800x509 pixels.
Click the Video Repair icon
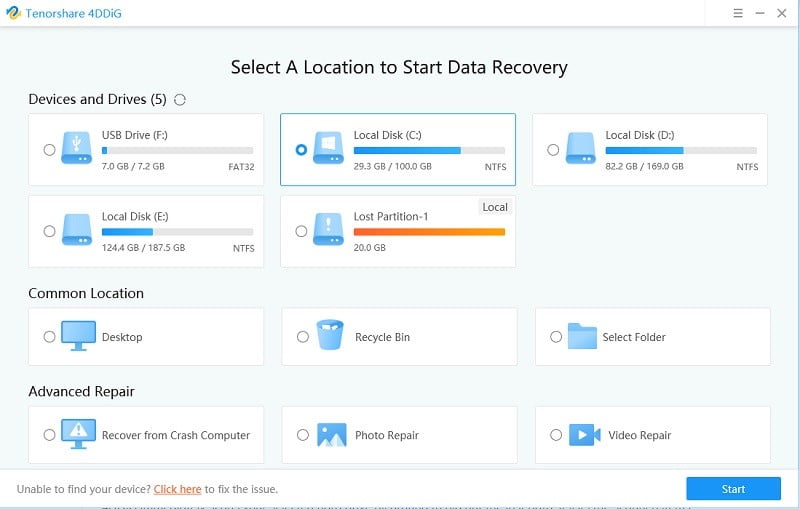click(x=584, y=434)
